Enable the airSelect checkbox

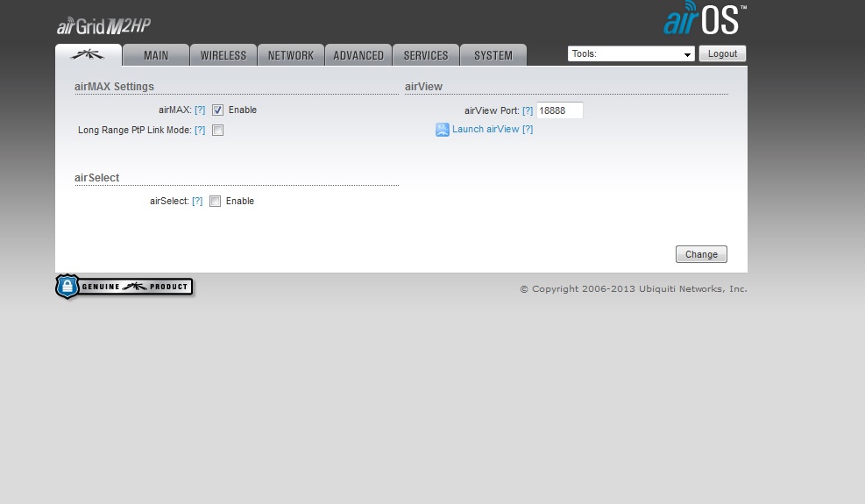pos(215,201)
